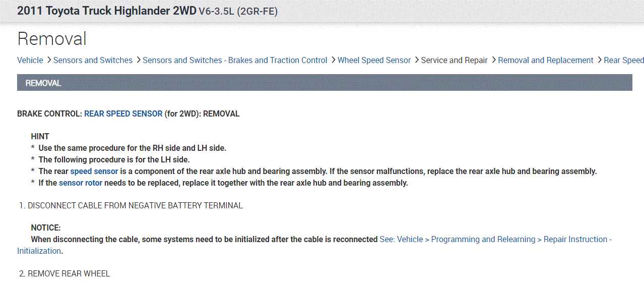Open the Vehicle breadcrumb link

(30, 60)
